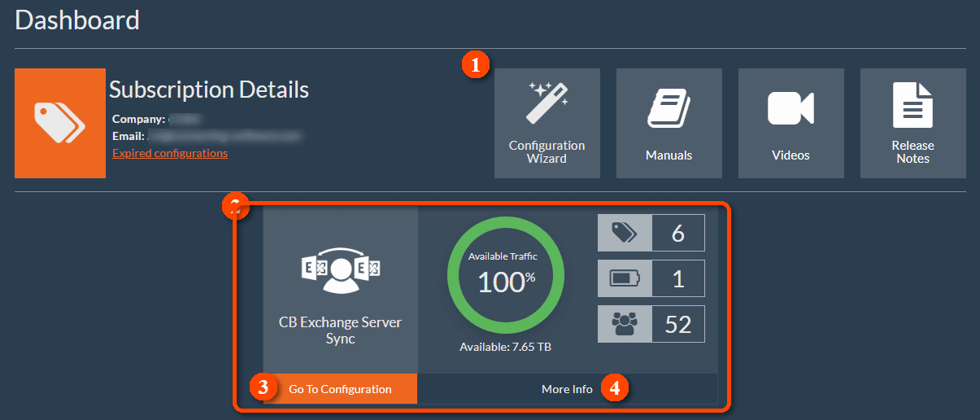The image size is (980, 420).
Task: Click the Expired configurations link
Action: 170,153
